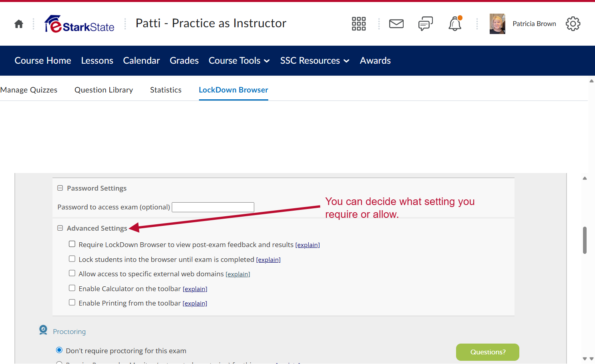Click the inner frame scroll-up arrow
Viewport: 595px width, 364px height.
click(x=585, y=178)
